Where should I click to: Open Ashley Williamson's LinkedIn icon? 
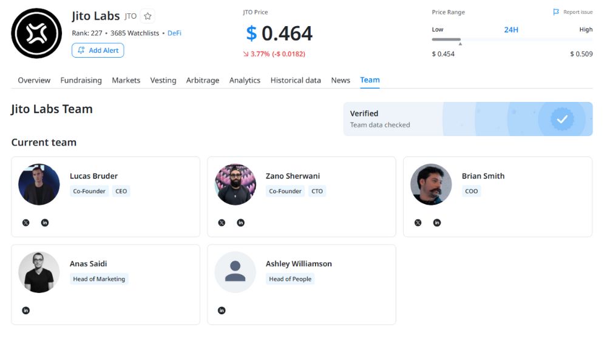click(222, 311)
